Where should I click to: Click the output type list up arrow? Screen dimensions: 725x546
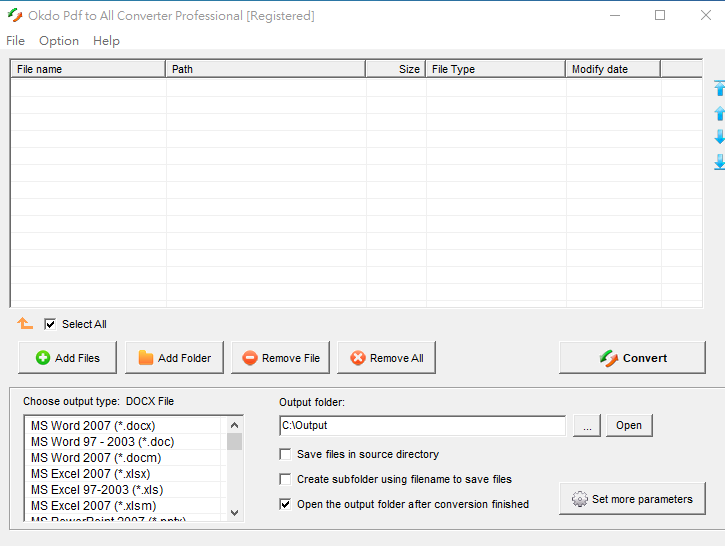tap(234, 425)
